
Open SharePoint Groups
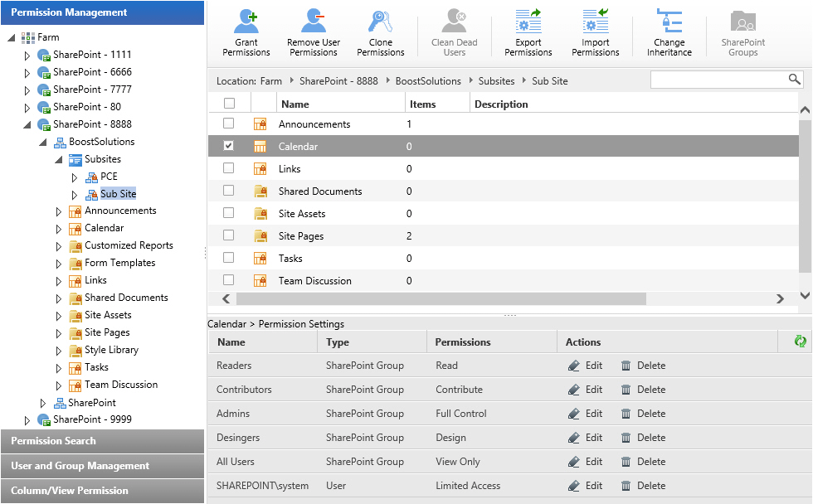(742, 31)
